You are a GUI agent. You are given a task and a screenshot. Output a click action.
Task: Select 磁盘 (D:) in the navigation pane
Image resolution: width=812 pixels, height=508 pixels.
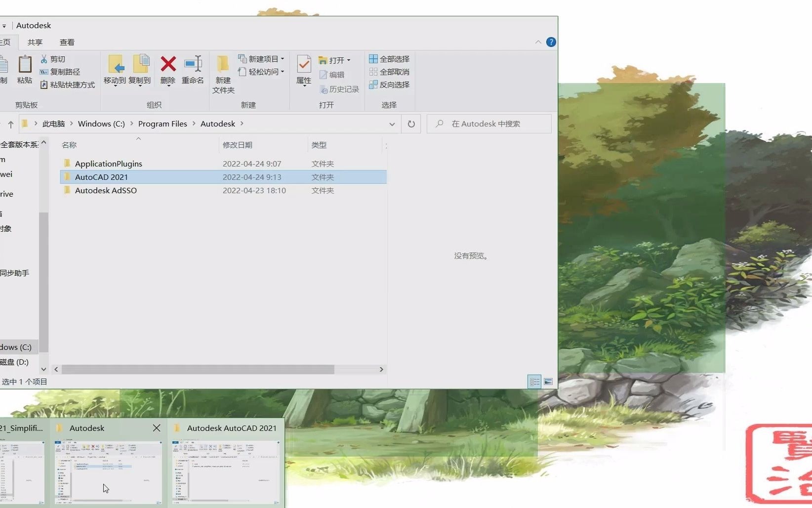[x=15, y=362]
